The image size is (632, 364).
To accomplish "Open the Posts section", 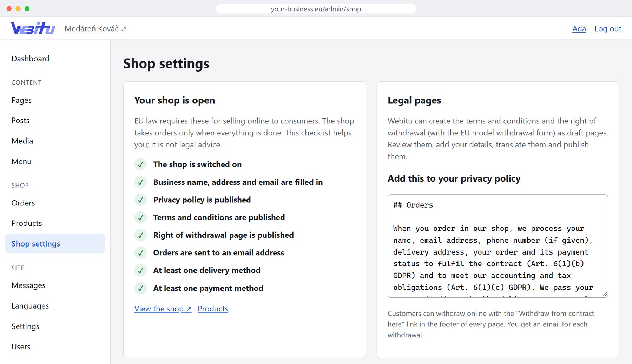I will 55,121.
